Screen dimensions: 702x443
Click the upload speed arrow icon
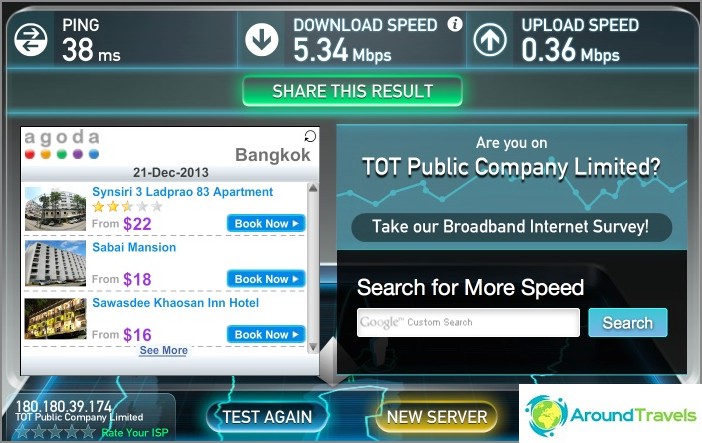pyautogui.click(x=490, y=39)
